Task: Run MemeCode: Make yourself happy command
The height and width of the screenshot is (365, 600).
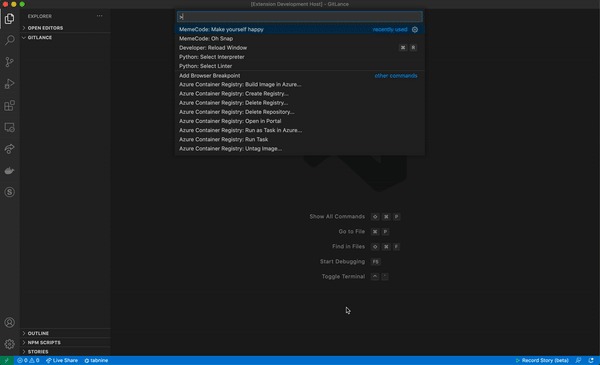Action: point(300,29)
